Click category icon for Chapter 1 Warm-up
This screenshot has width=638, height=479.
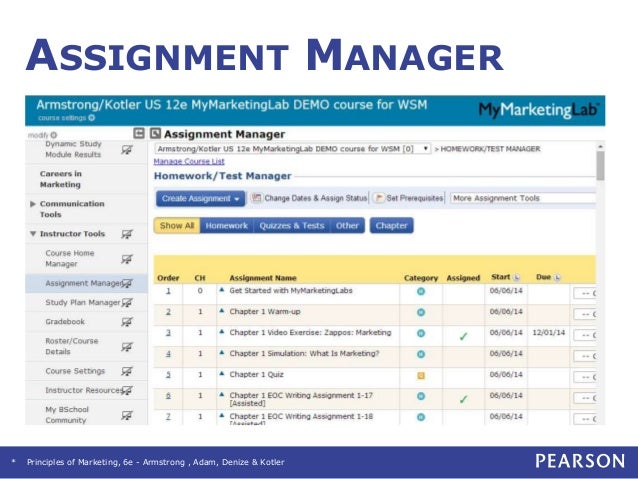coord(421,312)
